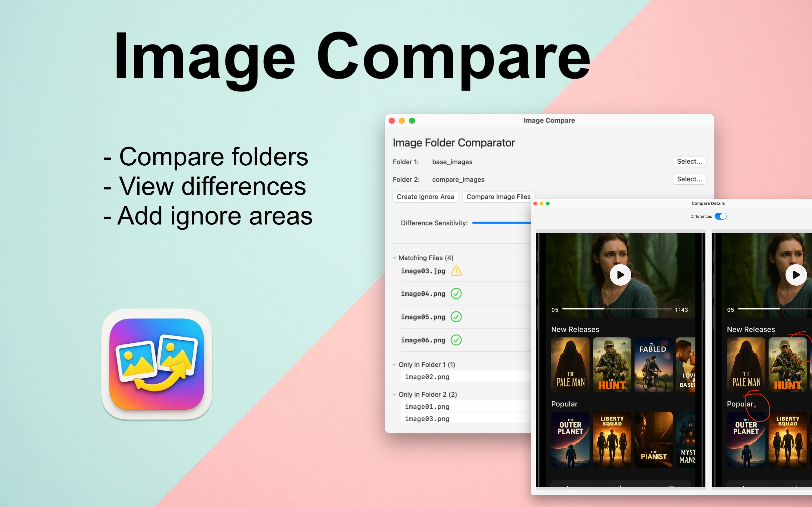
Task: Toggle the Differences switch off
Action: click(720, 216)
